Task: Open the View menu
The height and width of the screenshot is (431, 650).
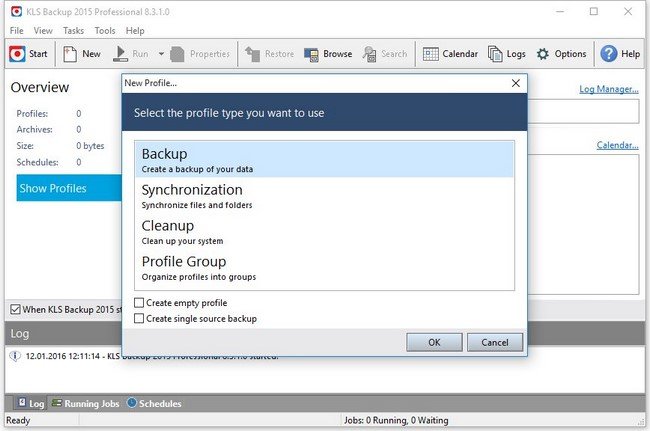Action: click(43, 31)
